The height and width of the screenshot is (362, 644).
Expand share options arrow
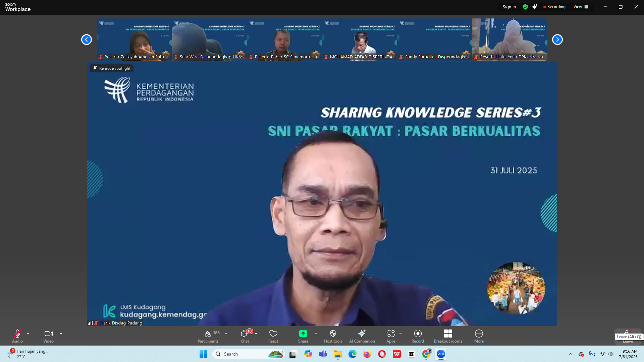316,334
